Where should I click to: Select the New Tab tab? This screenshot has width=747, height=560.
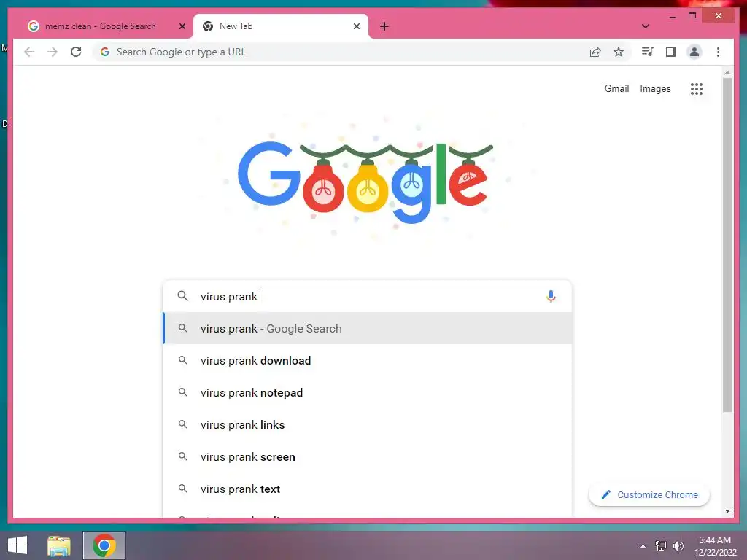pos(280,26)
